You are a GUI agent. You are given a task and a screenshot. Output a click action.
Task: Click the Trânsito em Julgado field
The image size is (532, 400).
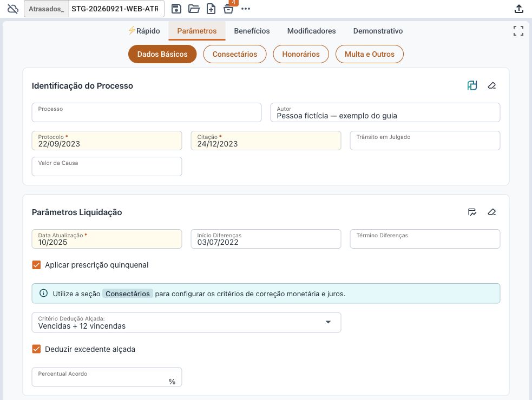click(x=425, y=141)
